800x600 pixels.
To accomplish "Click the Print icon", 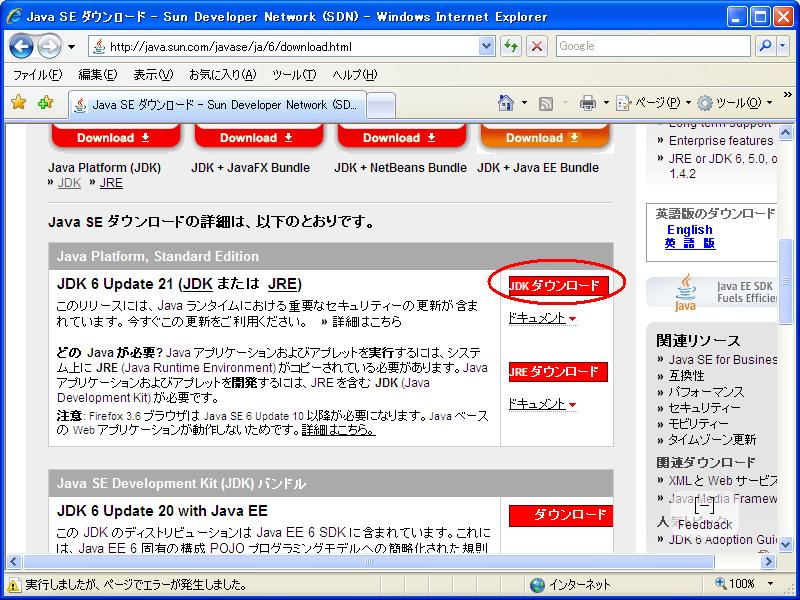I will click(588, 104).
